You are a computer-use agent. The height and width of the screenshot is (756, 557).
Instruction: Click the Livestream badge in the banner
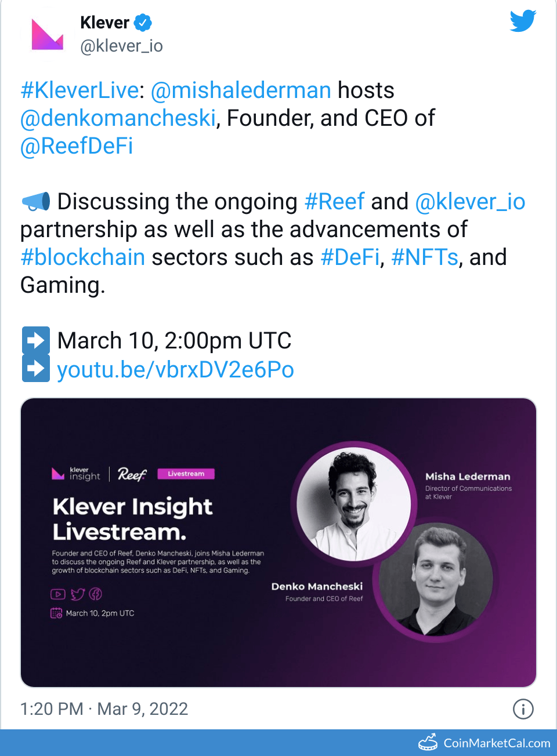[186, 474]
